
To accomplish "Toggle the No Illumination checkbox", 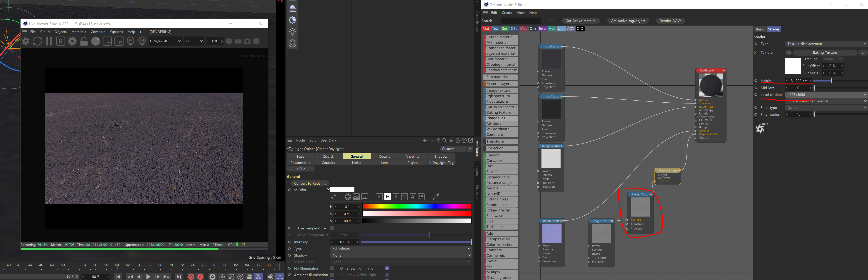I will coord(332,269).
